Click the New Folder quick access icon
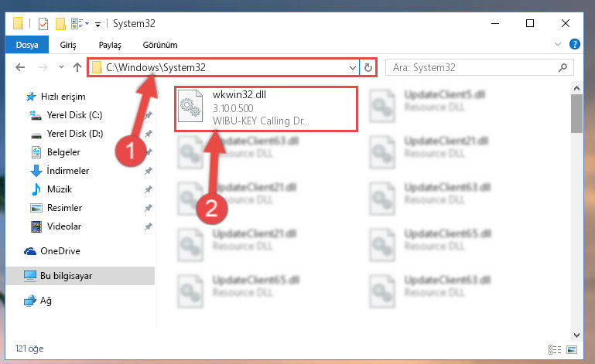 pyautogui.click(x=60, y=24)
